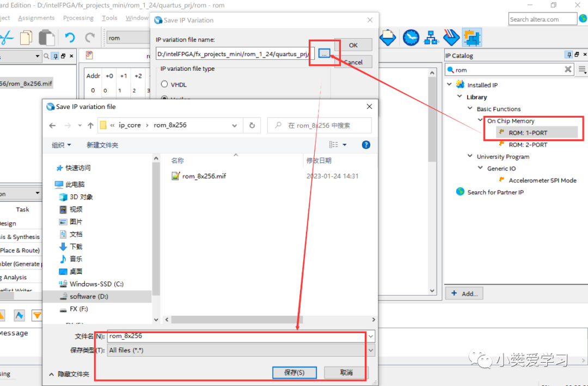Open the hierarchy network toolbar icon
588x386 pixels.
coord(431,38)
